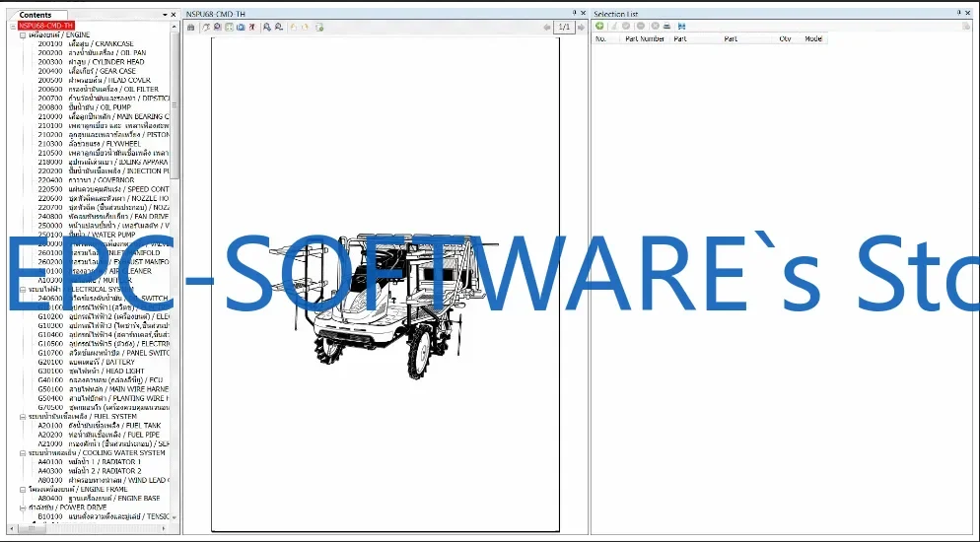
Task: Collapse the POWER DRIVE tree group
Action: pos(23,508)
